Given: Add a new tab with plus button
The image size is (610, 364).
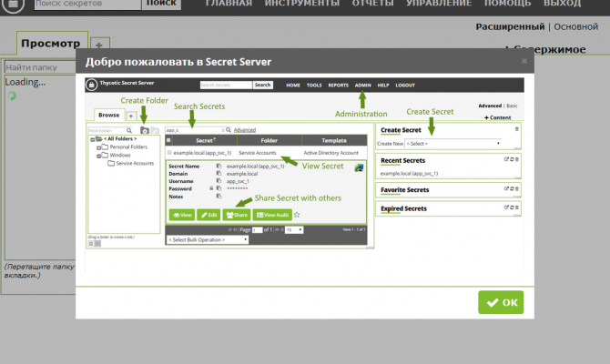Looking at the screenshot, I should coord(99,45).
